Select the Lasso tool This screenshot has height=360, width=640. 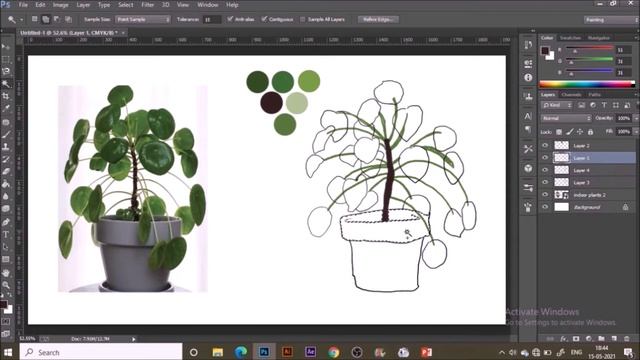[x=6, y=71]
